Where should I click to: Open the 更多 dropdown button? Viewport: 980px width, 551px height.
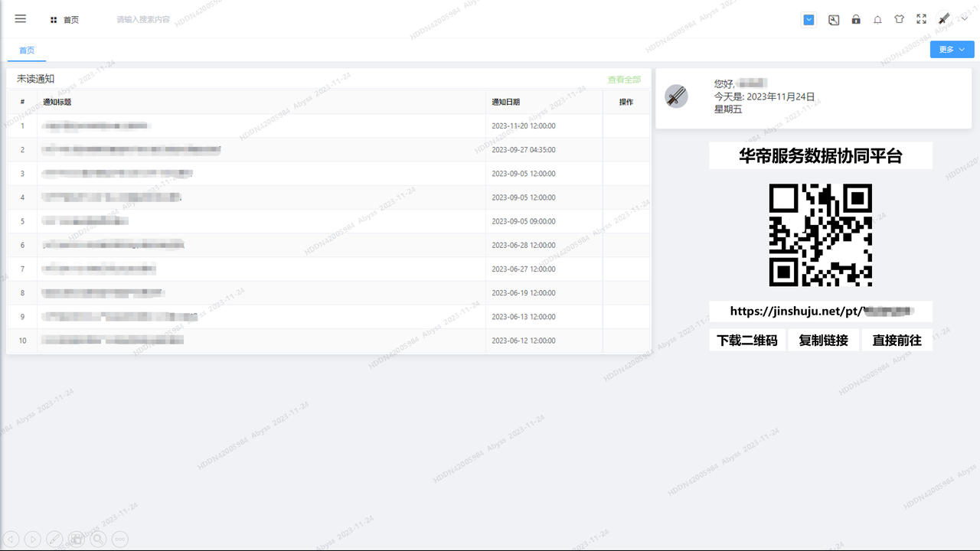(x=952, y=50)
